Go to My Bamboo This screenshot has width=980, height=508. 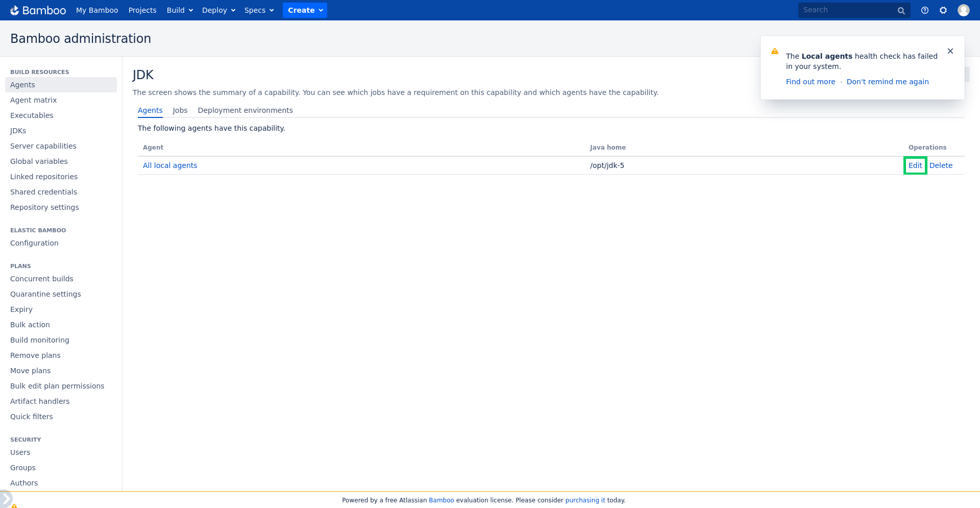(97, 10)
